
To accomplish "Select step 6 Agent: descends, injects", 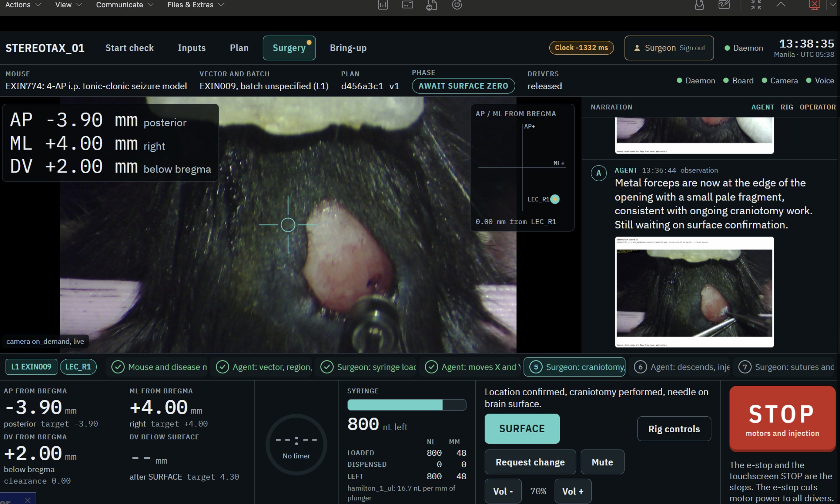I will tap(679, 367).
